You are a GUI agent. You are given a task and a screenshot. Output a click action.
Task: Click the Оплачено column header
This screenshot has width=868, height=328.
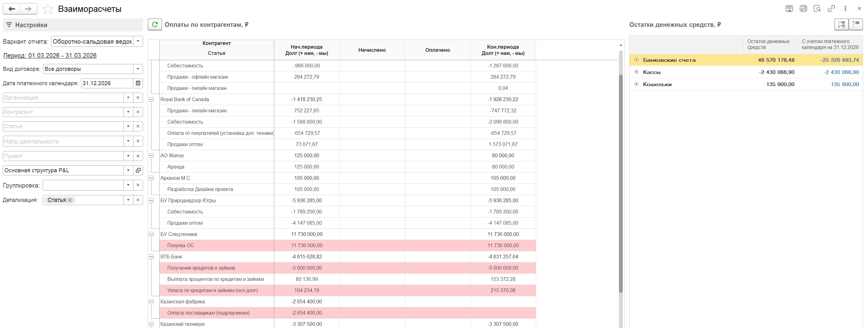coord(437,50)
